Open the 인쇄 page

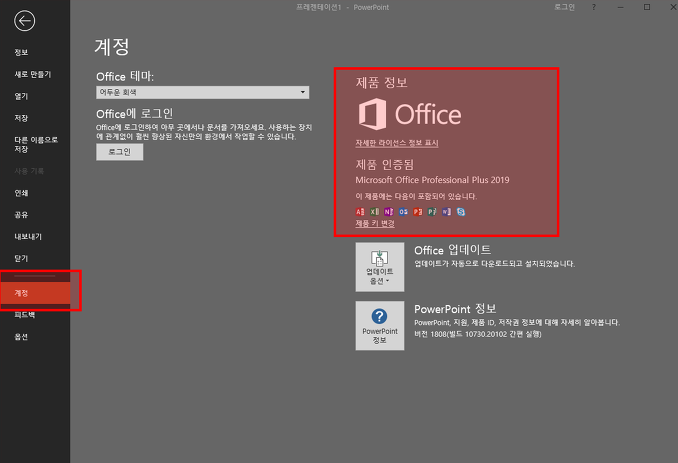tap(21, 193)
